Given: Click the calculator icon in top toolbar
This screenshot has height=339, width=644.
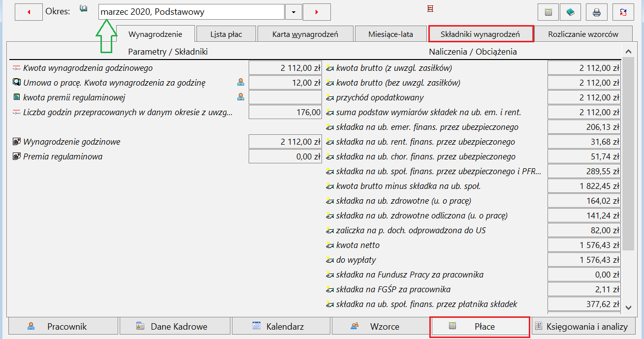Looking at the screenshot, I should [548, 12].
